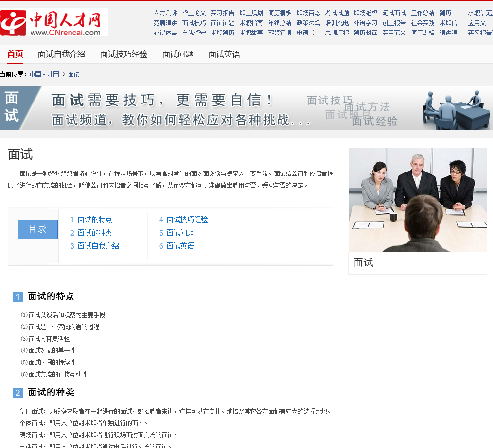Viewport: 493px width, 448px height.
Task: Visit the 外语学习 header link
Action: click(x=366, y=23)
